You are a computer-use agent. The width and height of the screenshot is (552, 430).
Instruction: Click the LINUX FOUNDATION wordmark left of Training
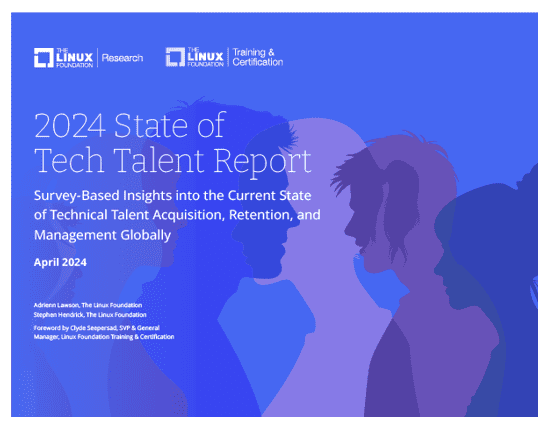(x=206, y=57)
